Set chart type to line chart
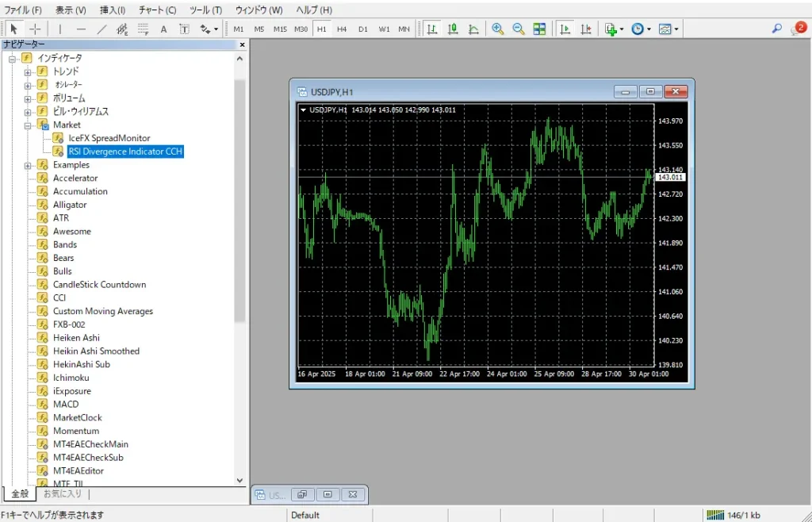The width and height of the screenshot is (812, 522). click(473, 29)
